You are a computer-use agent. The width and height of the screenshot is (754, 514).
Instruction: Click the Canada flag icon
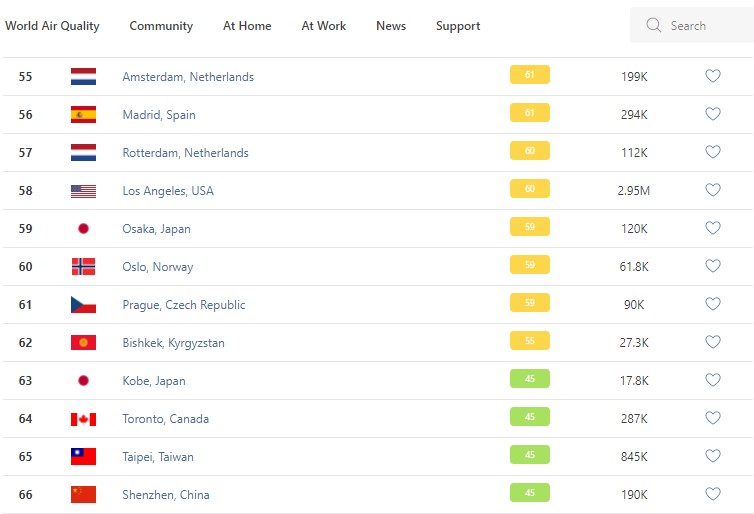coord(83,419)
